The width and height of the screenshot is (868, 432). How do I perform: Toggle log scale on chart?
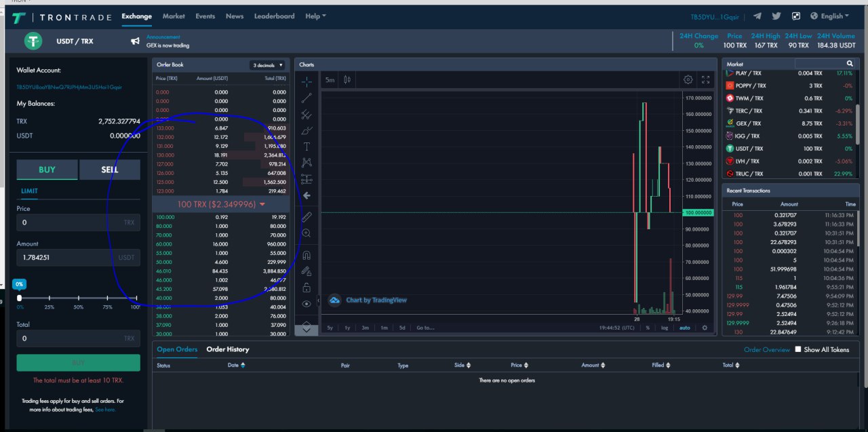[x=665, y=328]
